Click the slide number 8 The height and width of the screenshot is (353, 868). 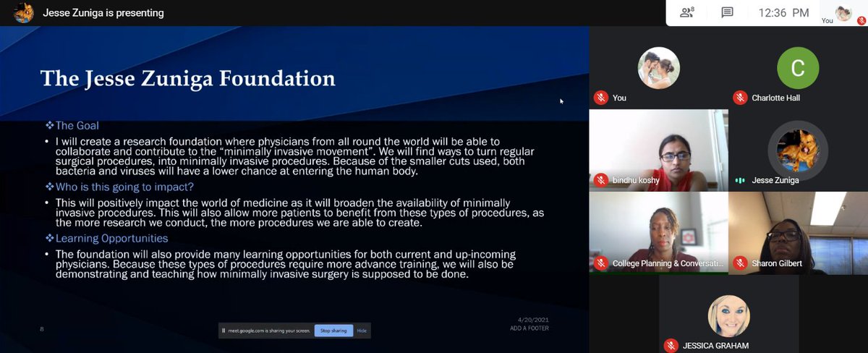[x=42, y=330]
